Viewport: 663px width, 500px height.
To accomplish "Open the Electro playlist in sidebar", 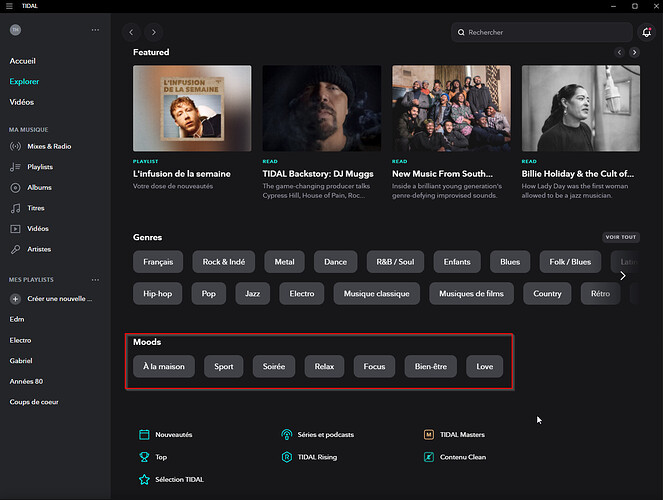I will point(20,340).
